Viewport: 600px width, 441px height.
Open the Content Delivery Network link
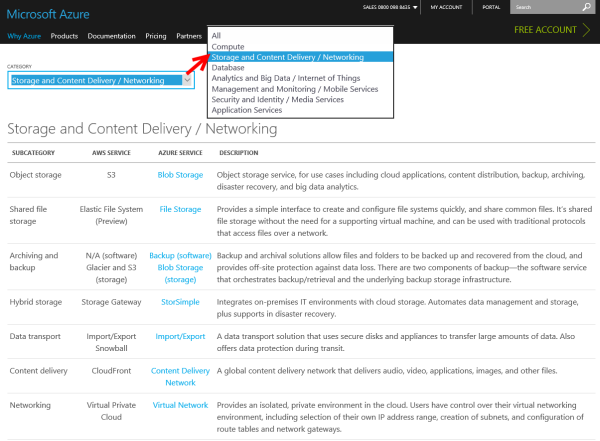tap(180, 376)
